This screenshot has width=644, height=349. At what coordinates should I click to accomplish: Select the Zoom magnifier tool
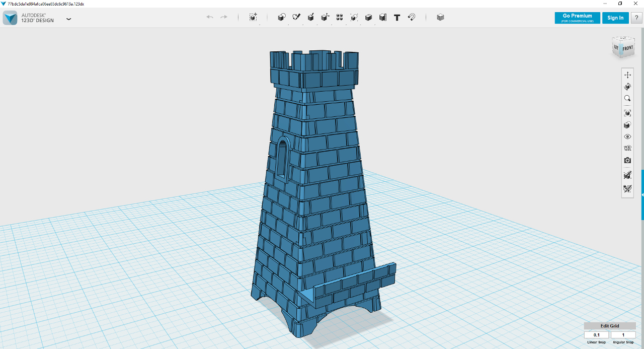coord(627,99)
